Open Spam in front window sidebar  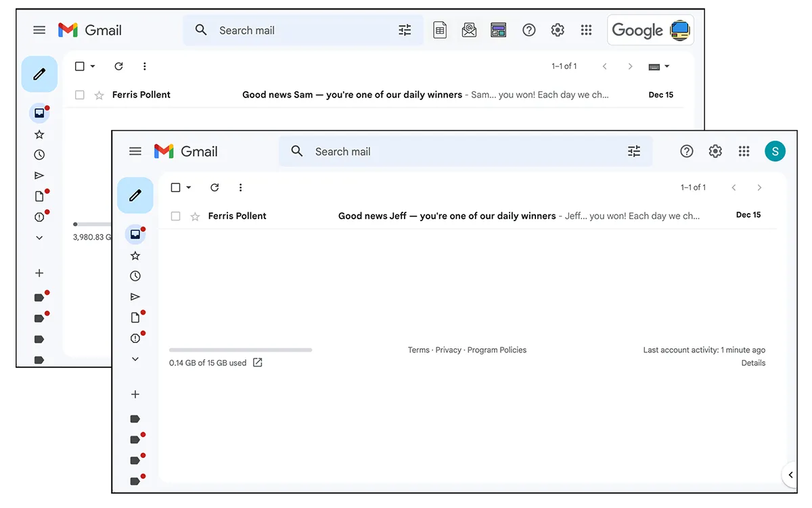135,338
